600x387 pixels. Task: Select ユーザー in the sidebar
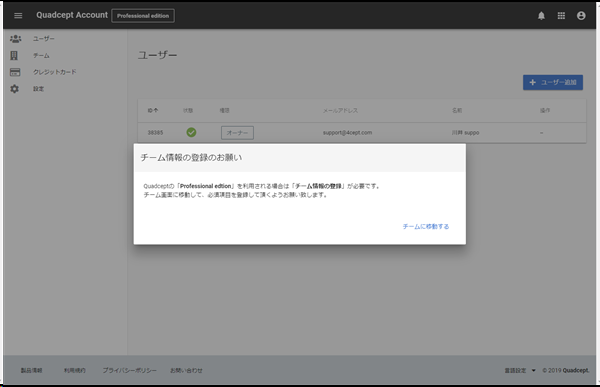tap(44, 39)
